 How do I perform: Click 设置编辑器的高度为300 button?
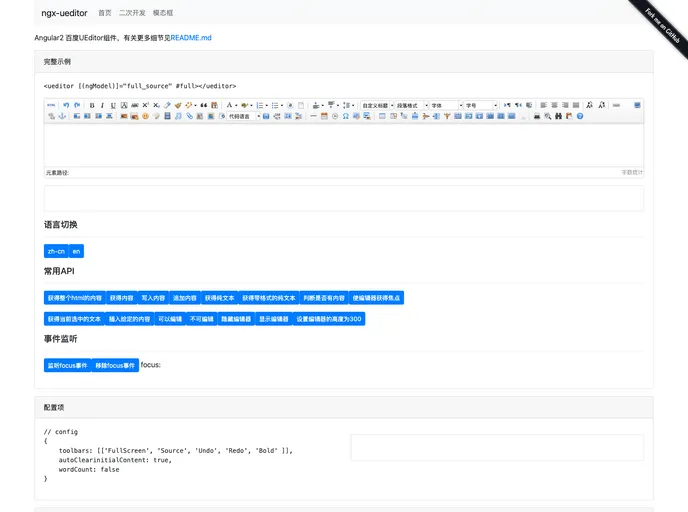coord(329,319)
